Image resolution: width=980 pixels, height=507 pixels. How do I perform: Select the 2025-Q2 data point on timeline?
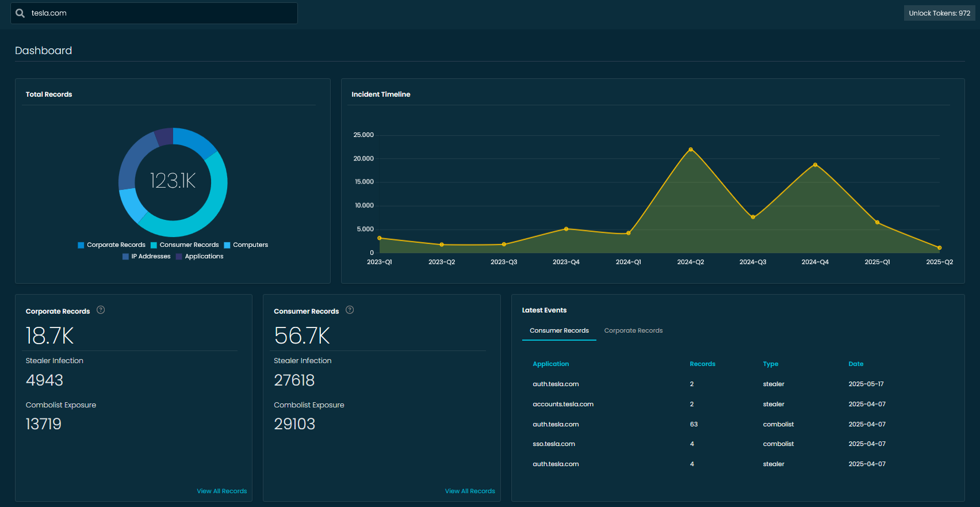[x=940, y=248]
